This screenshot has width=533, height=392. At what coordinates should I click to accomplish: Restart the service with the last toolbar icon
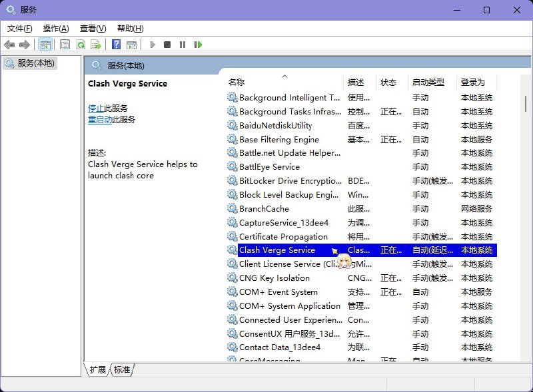pos(198,44)
